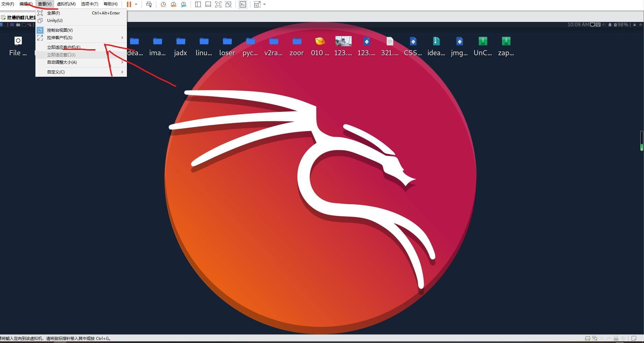644x343 pixels.
Task: Open the CSS... Python file icon
Action: point(413,46)
